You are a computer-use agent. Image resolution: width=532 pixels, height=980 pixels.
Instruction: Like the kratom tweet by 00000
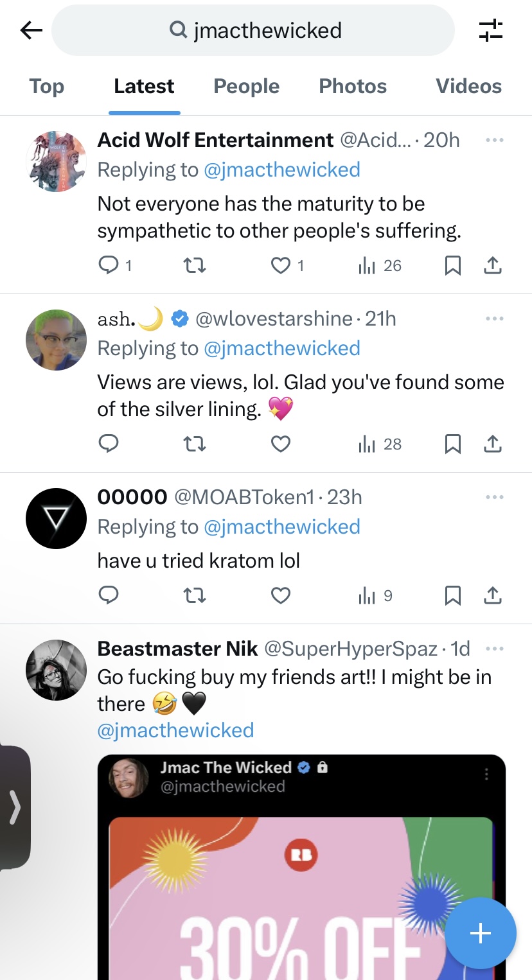pos(281,596)
